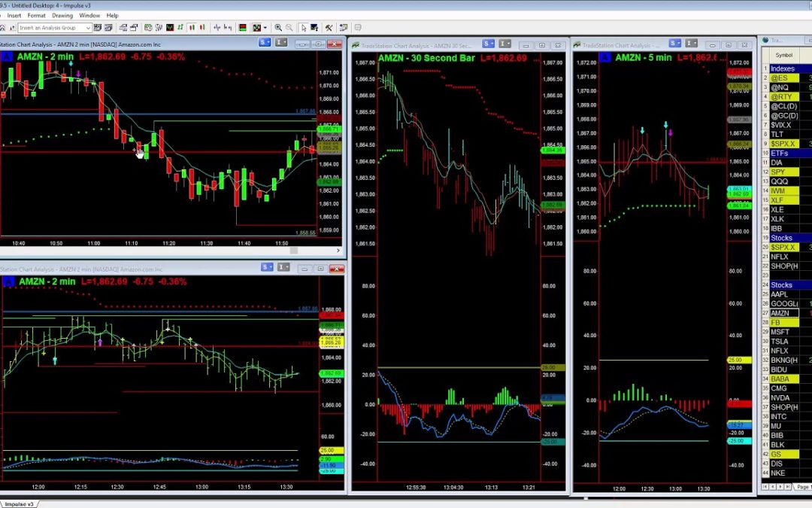Select the highlighted candlestick bar-type icon
The height and width of the screenshot is (508, 812).
tap(192, 28)
